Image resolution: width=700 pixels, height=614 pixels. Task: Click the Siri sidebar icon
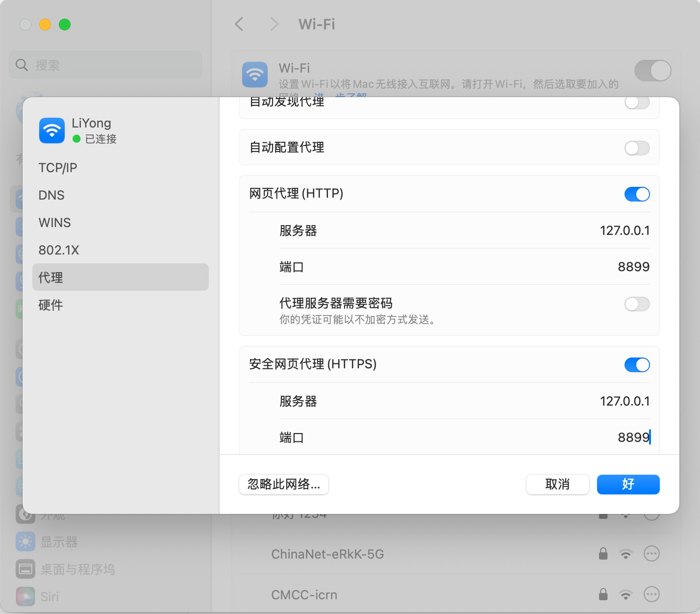(25, 596)
